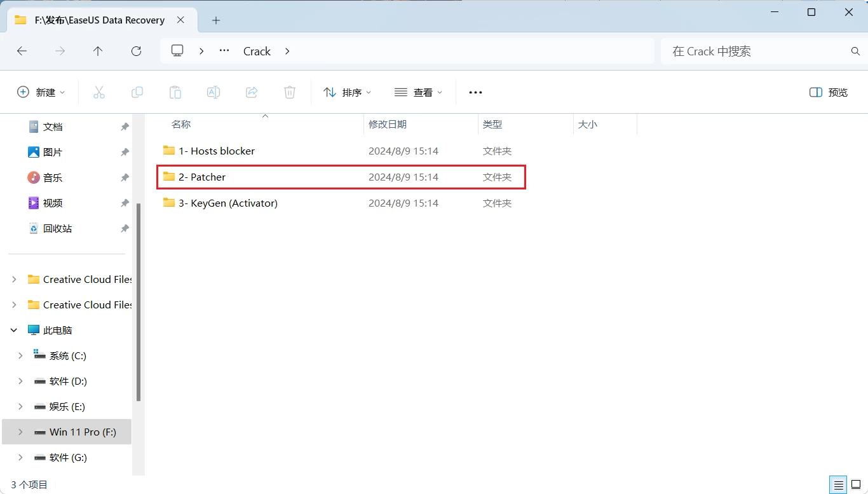Click the search magnifier icon
This screenshot has height=494, width=868.
coord(855,51)
